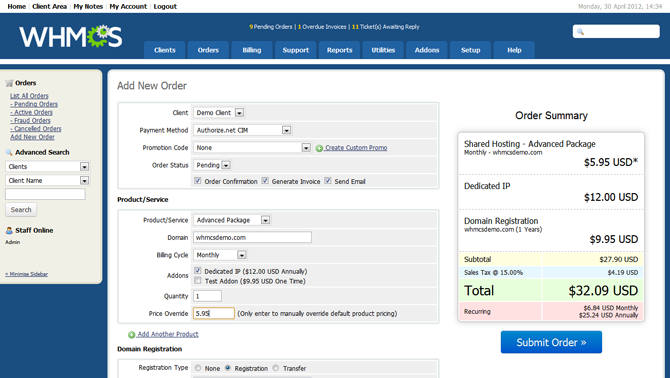Open the Addons navigation tab
The width and height of the screenshot is (670, 378).
(x=426, y=50)
